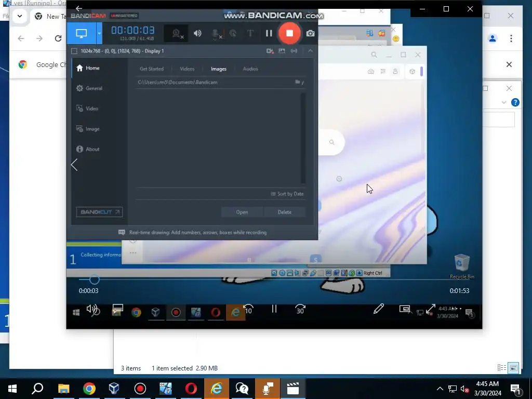Switch to the Images tab in Bandicam
The width and height of the screenshot is (532, 399).
[x=219, y=69]
